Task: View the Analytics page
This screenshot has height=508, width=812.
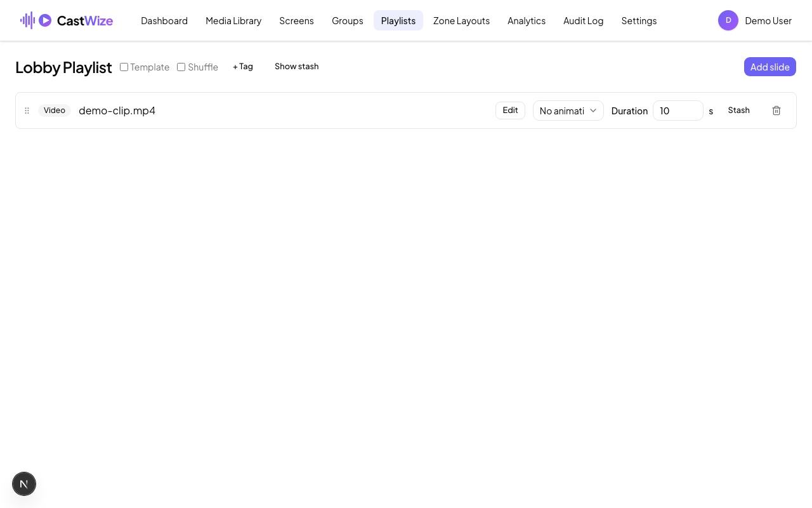Action: pos(527,20)
